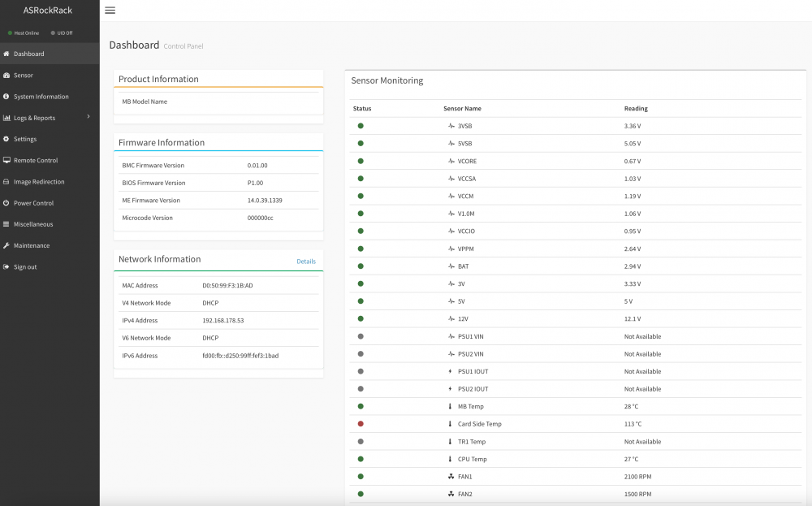Image resolution: width=812 pixels, height=506 pixels.
Task: Click the Sign out icon
Action: coord(6,266)
